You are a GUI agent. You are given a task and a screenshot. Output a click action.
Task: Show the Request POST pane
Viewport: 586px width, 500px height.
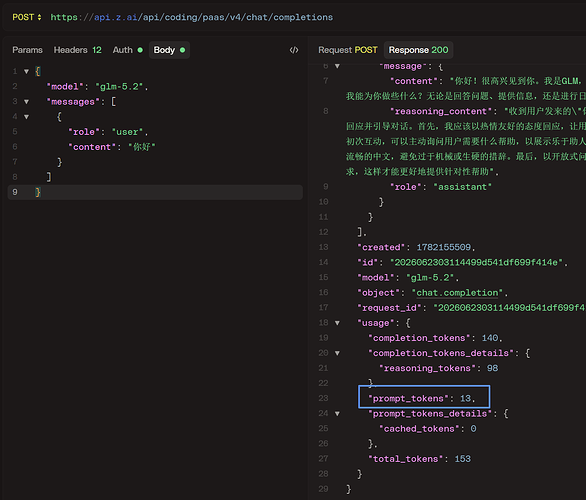(x=348, y=50)
